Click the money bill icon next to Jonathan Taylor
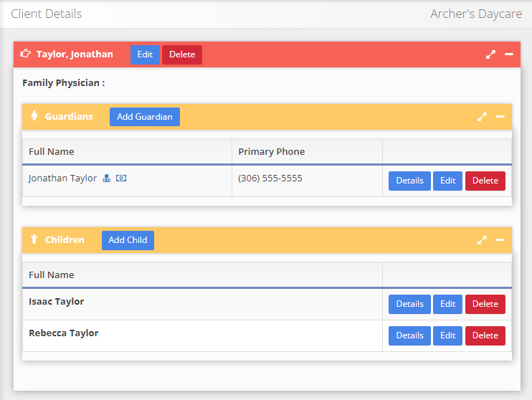532x400 pixels. point(121,178)
